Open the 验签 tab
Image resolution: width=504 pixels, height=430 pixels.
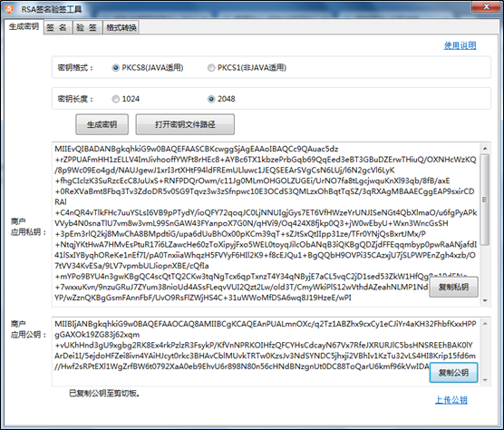click(x=87, y=27)
